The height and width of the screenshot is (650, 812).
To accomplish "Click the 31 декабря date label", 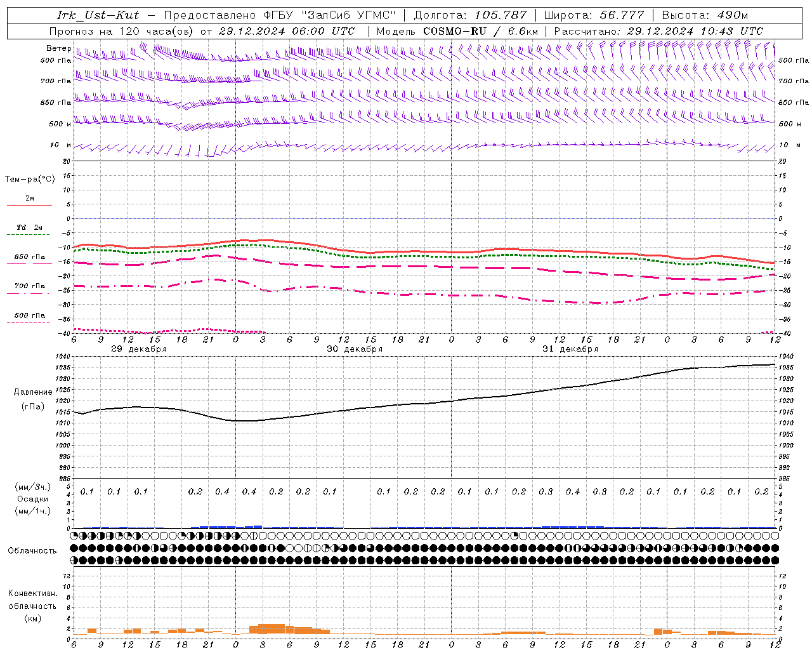I will click(x=570, y=349).
